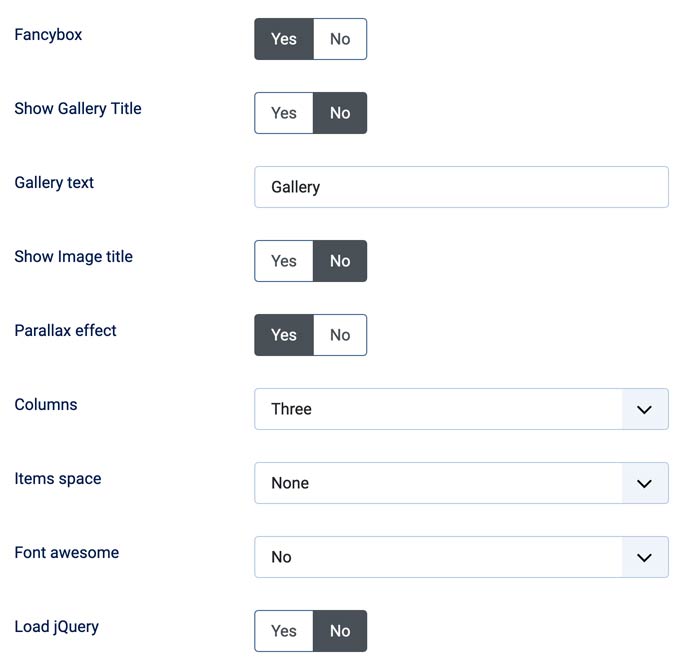The image size is (680, 667).
Task: Click the Load jQuery label
Action: [57, 627]
